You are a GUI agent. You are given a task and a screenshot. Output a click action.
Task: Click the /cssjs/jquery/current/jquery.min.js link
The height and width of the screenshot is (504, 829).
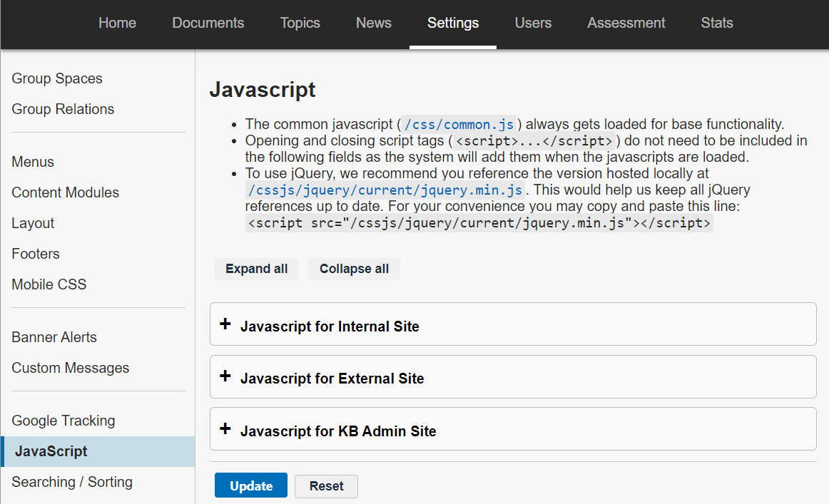(385, 190)
